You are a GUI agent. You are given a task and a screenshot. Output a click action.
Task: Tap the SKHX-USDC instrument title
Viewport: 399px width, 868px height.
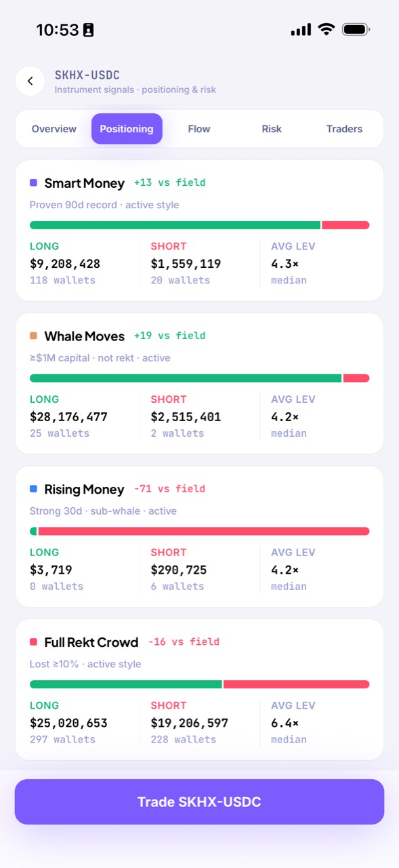coord(87,75)
